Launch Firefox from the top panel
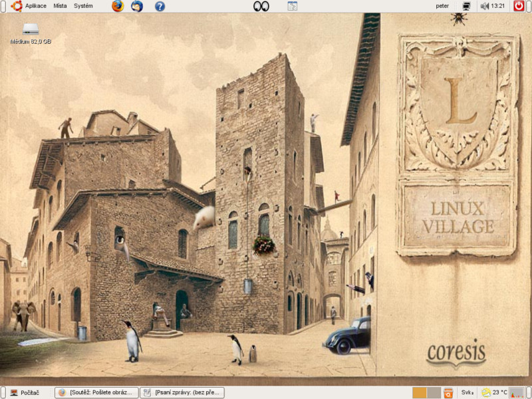 (118, 6)
